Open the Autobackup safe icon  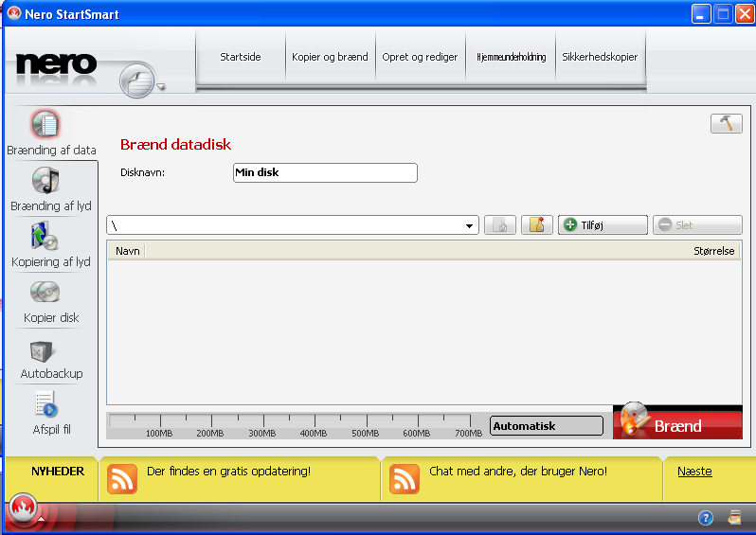(x=41, y=351)
